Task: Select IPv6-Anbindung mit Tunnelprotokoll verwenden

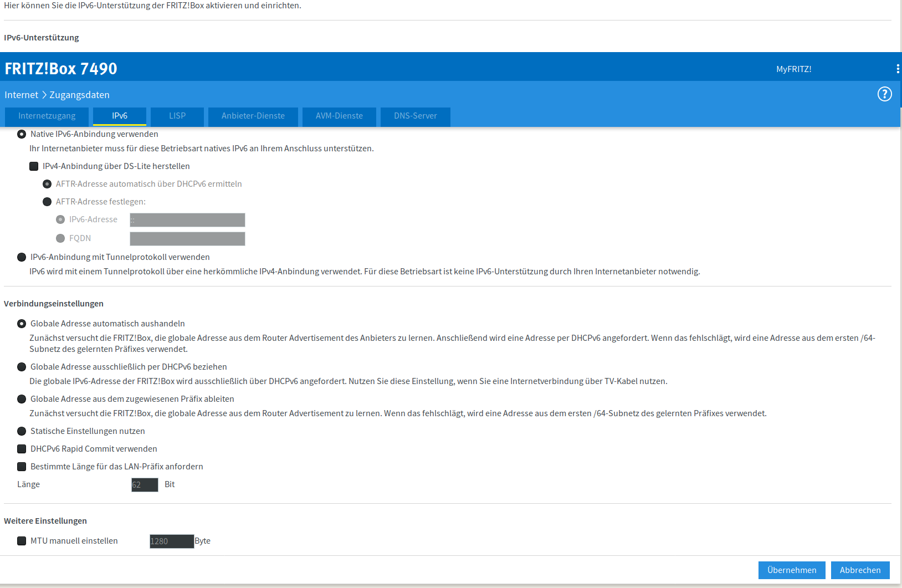Action: click(x=22, y=257)
